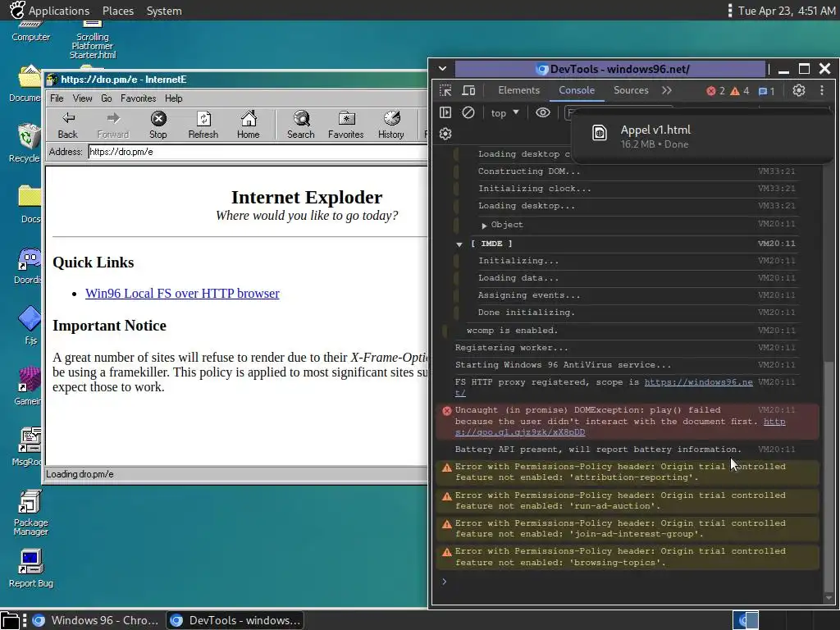Expand the Object entry in console
The height and width of the screenshot is (630, 840).
tap(484, 225)
